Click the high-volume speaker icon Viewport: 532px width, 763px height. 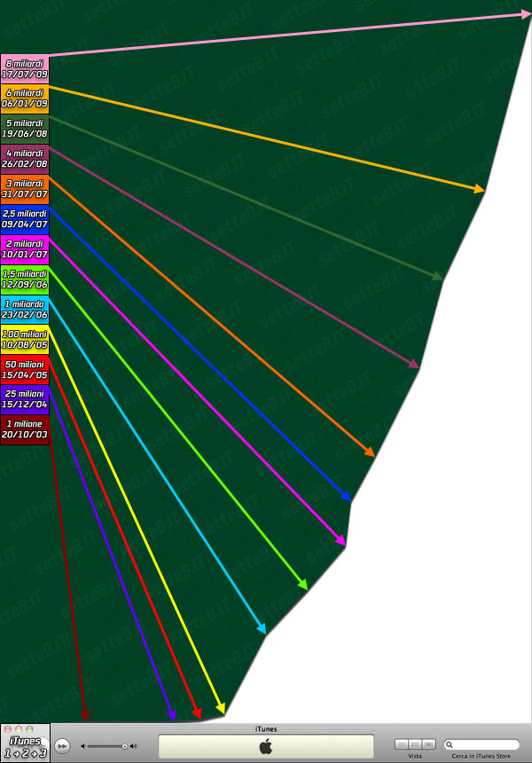[x=133, y=746]
